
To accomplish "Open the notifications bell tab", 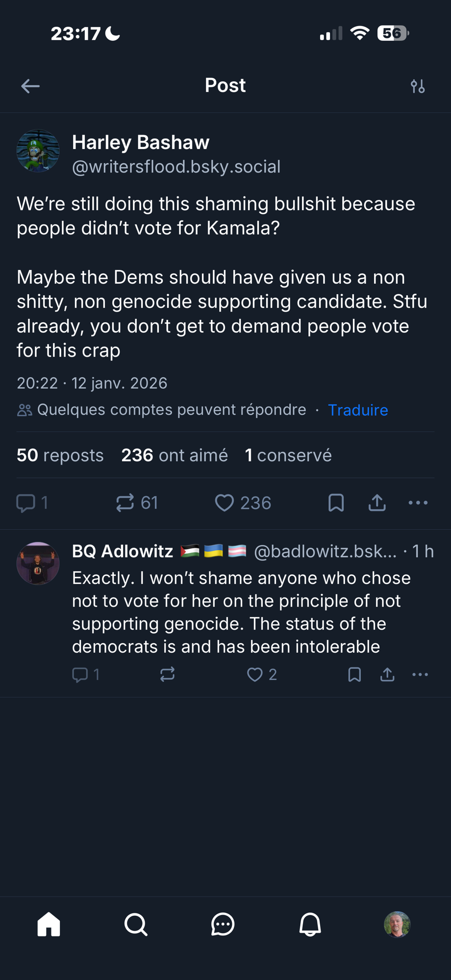I will point(310,925).
